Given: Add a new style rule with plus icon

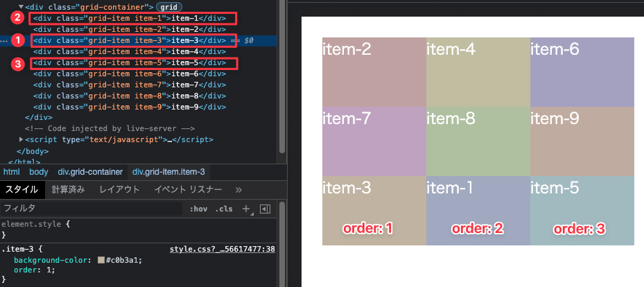Looking at the screenshot, I should pos(246,209).
